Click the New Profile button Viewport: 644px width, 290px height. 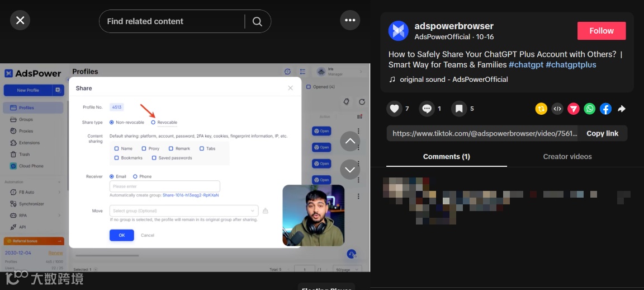tap(28, 90)
